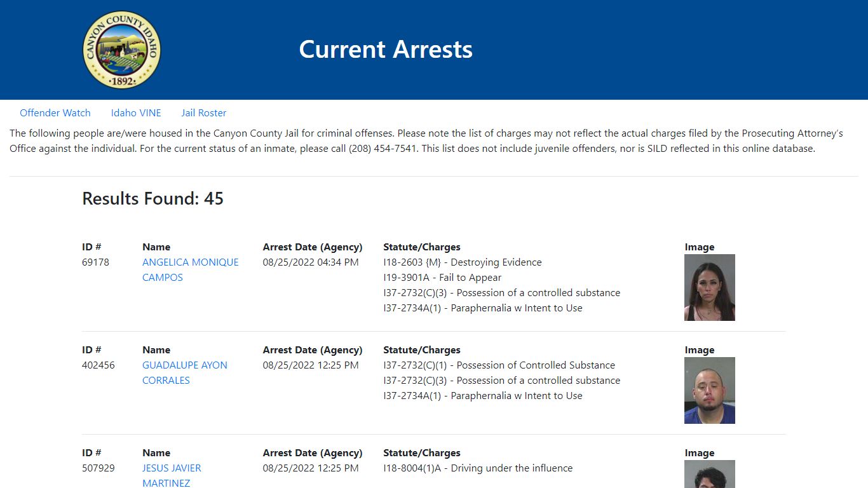The height and width of the screenshot is (488, 868).
Task: Select I37-2732(C)(1) Possession of Controlled Substance charge
Action: 499,365
